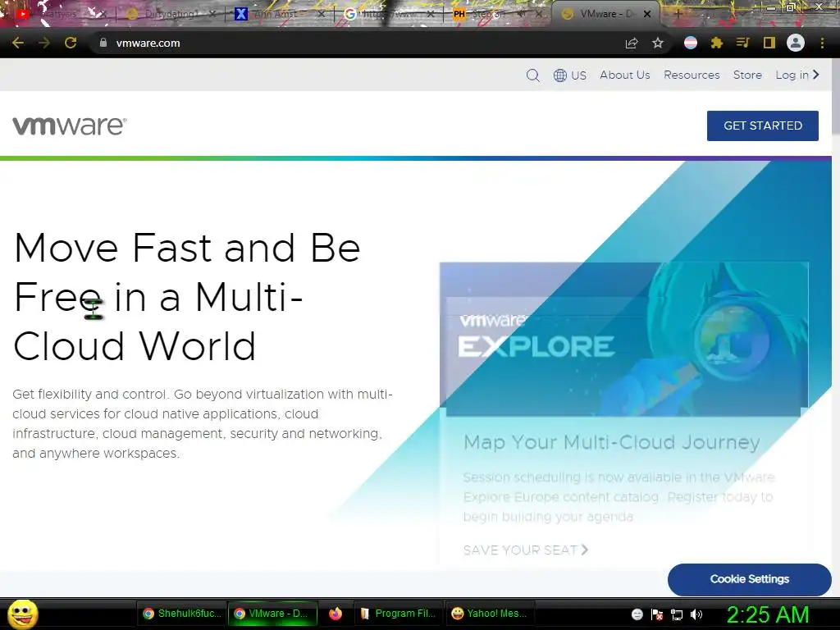Close the Google tab

point(430,14)
